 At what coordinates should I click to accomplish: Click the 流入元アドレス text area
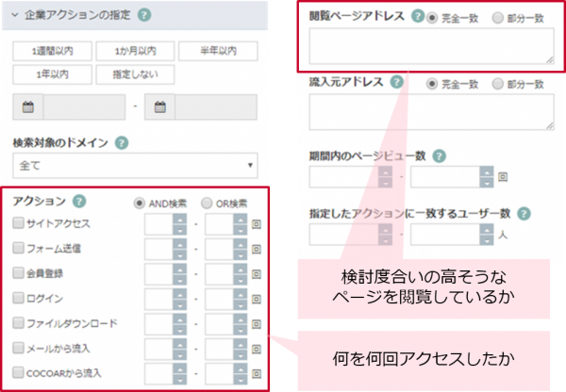point(431,112)
